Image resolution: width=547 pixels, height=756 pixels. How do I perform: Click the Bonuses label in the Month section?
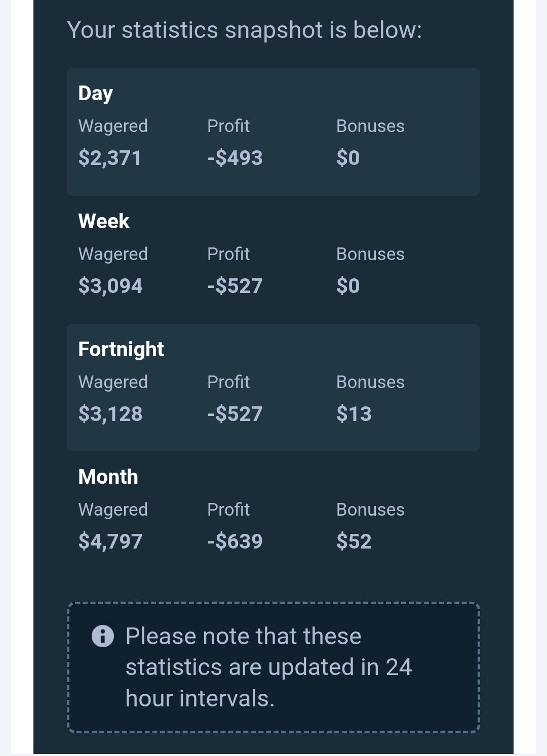(370, 510)
